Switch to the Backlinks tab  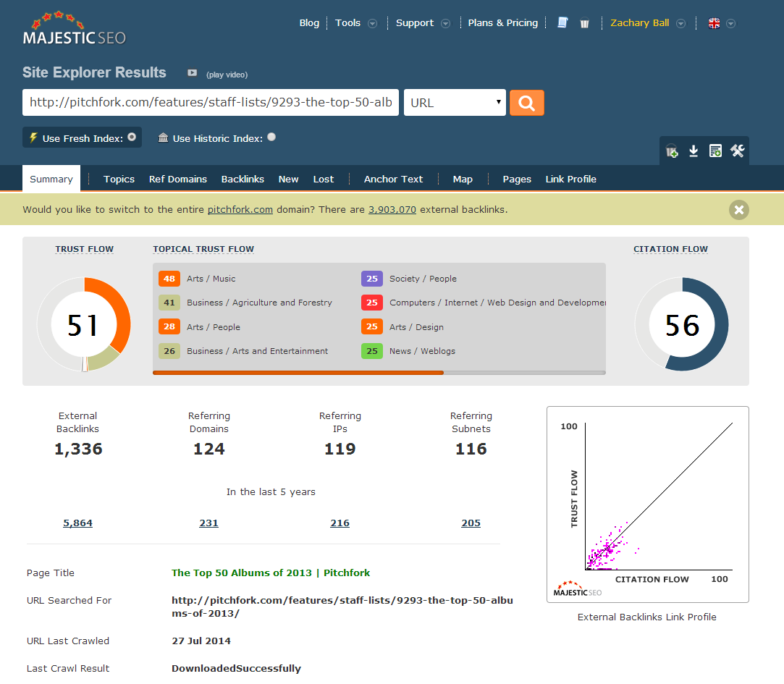click(243, 179)
